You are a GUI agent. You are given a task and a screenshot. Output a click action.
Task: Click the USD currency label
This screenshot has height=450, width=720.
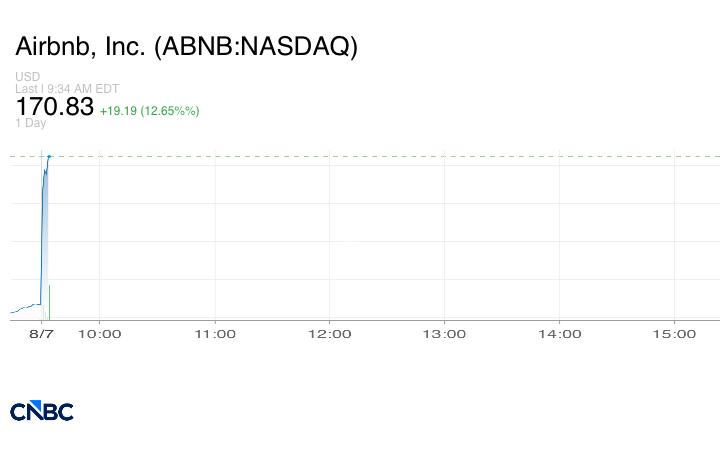tap(28, 76)
